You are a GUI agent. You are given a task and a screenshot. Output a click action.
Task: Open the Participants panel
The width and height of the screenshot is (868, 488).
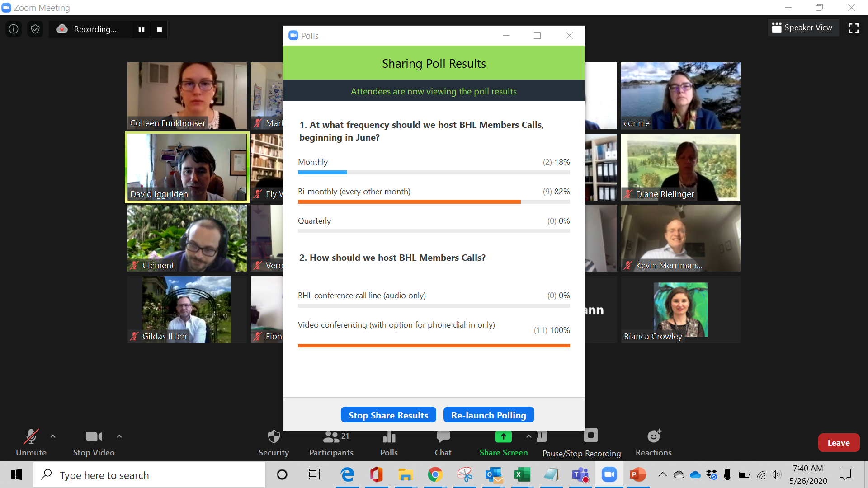pos(331,443)
